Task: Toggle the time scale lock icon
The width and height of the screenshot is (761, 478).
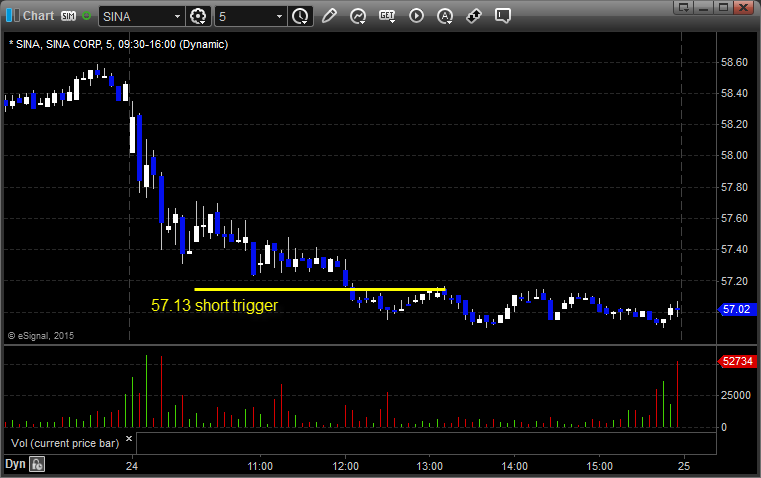Action: pos(37,464)
